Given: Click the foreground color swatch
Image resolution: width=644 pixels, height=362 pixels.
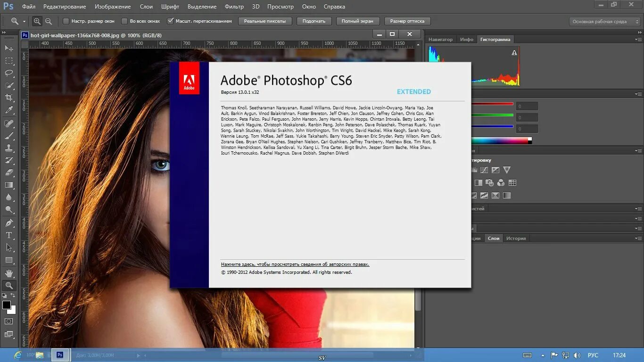Looking at the screenshot, I should coord(7,304).
